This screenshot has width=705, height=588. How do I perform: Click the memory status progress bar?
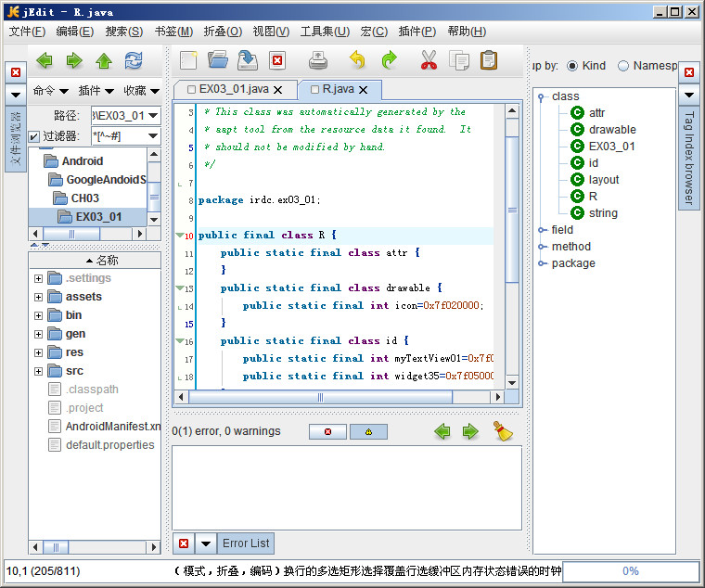coord(630,571)
